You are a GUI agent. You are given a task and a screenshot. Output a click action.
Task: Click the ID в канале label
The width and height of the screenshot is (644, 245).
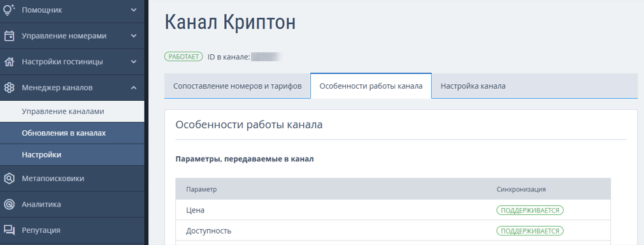[x=229, y=57]
